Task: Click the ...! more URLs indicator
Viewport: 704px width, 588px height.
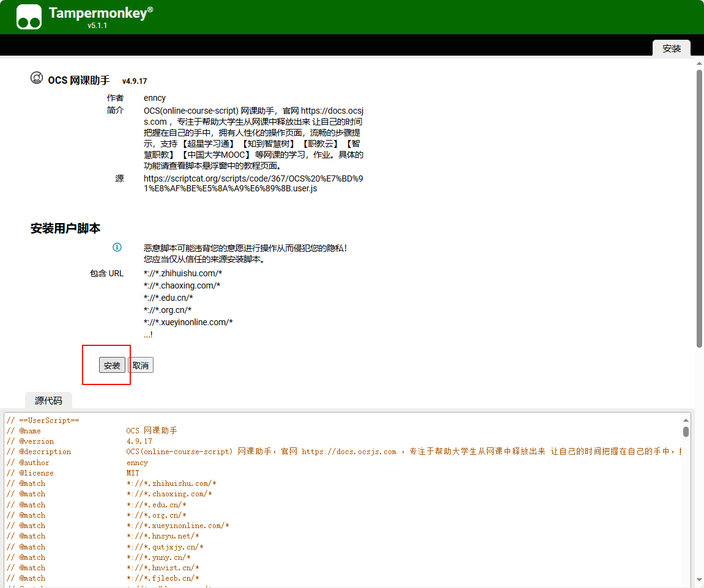Action: [x=148, y=334]
